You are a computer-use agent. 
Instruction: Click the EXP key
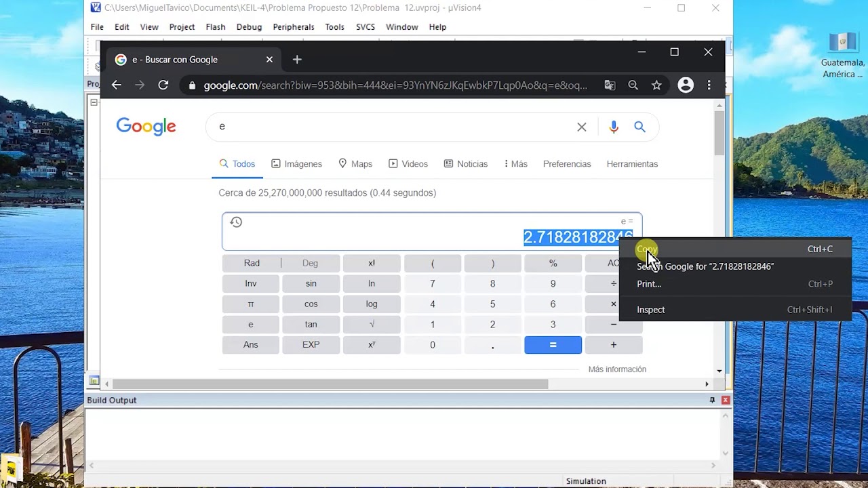point(311,344)
